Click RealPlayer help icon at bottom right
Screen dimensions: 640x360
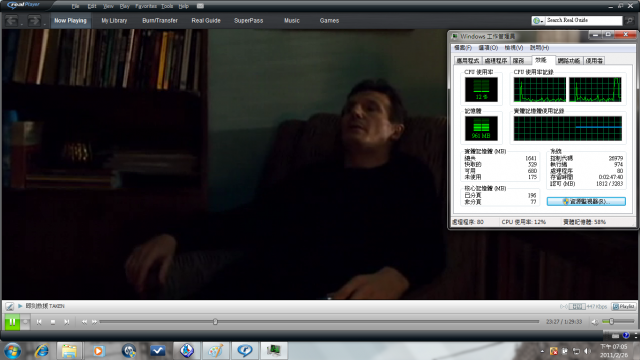[626, 335]
